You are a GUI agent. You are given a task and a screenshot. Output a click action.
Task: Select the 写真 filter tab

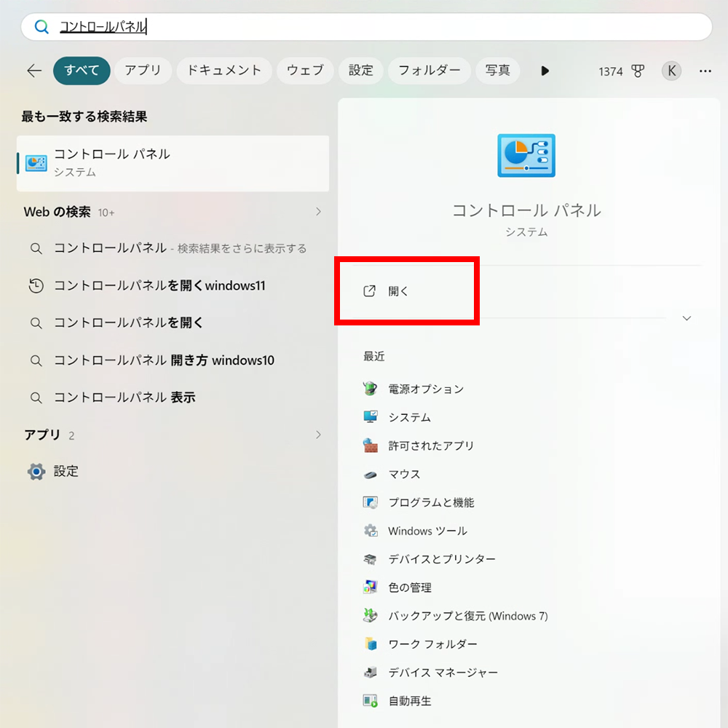[x=498, y=71]
